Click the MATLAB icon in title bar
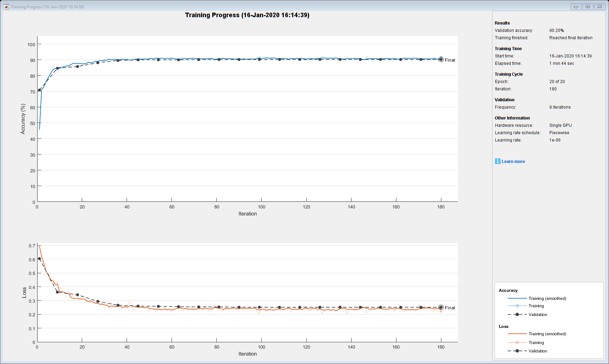609x364 pixels. (x=6, y=7)
